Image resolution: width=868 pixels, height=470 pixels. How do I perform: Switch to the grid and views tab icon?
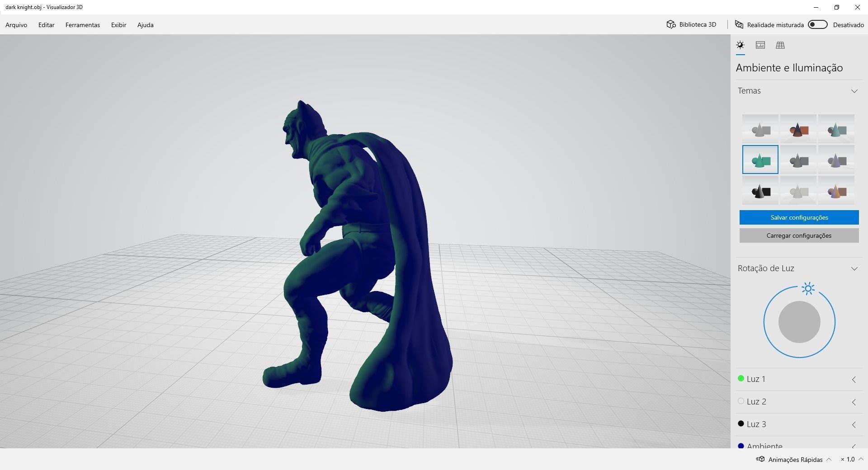780,45
